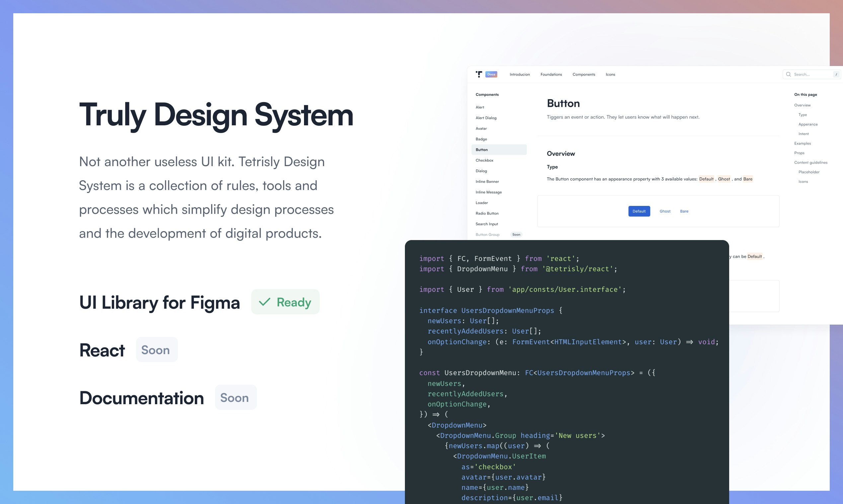Switch to Components nav tab
The height and width of the screenshot is (504, 843).
584,74
